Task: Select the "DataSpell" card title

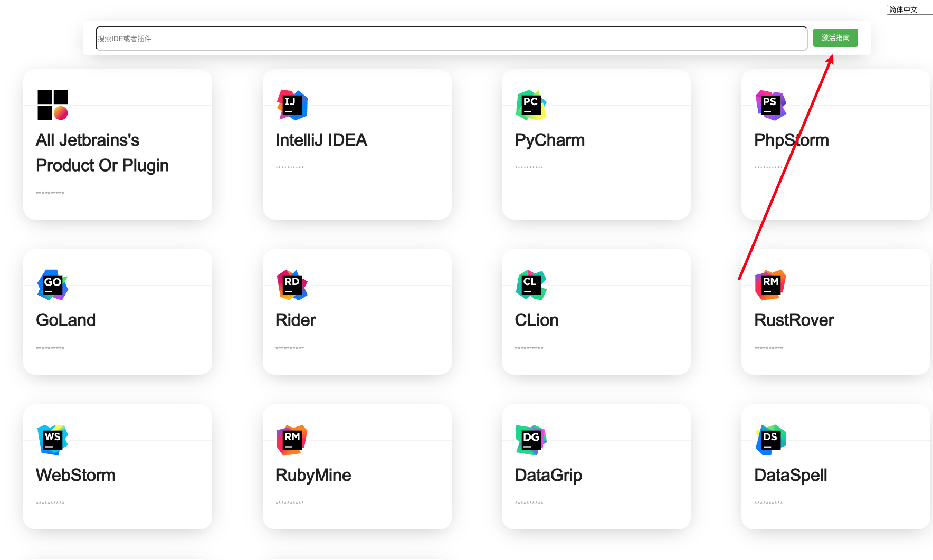Action: (791, 476)
